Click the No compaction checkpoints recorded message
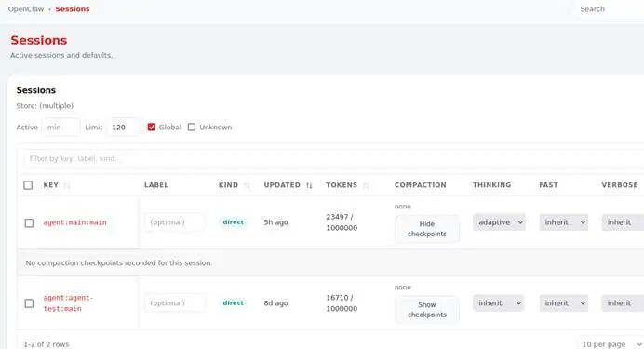This screenshot has width=644, height=349. click(x=119, y=262)
